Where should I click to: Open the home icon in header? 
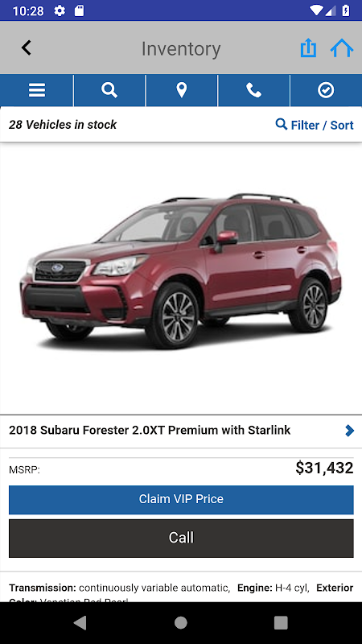coord(342,48)
